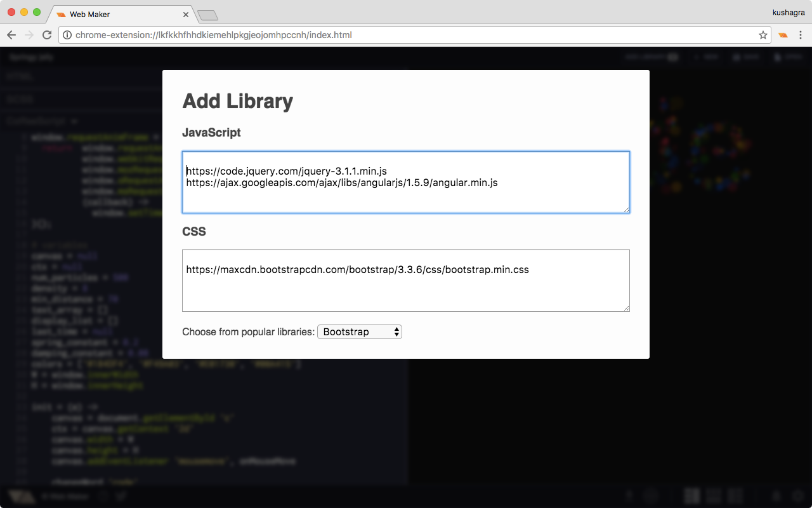Image resolution: width=812 pixels, height=508 pixels.
Task: Bookmark this page with the star icon
Action: [763, 35]
